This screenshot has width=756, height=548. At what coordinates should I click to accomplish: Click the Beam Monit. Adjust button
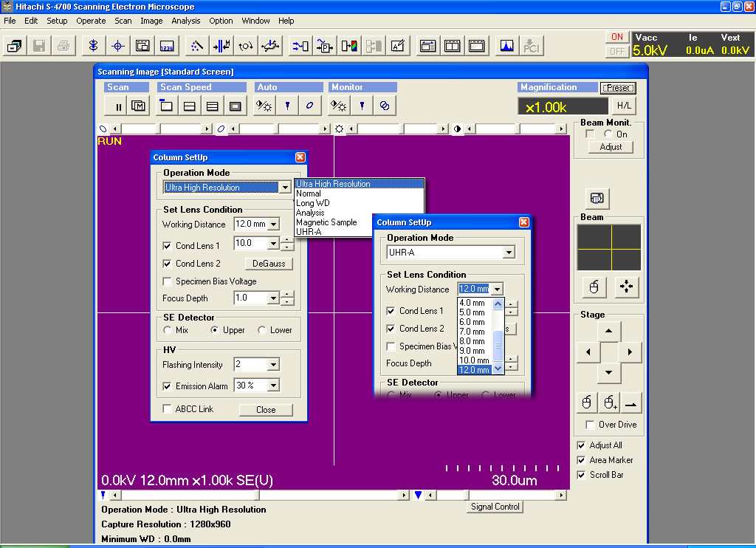611,147
